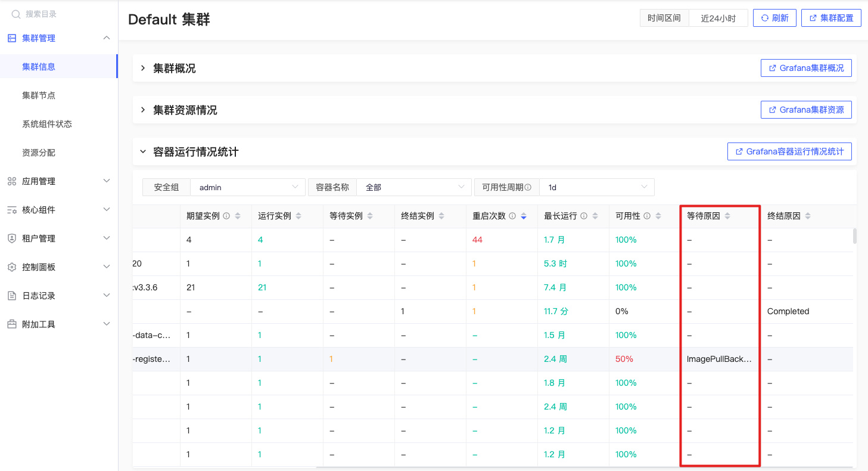Screen dimensions: 868x471
Task: Click the ImagePullBack... waiting reason cell
Action: click(x=719, y=359)
